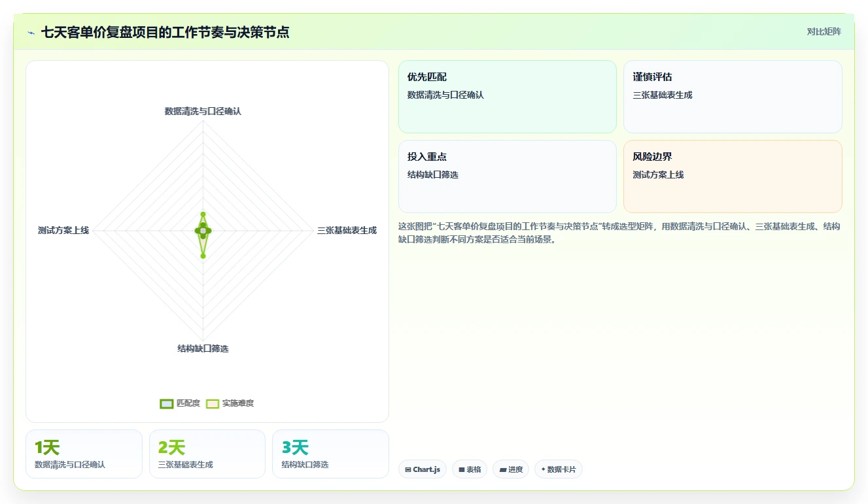Select the 3天 结构缺口筛选 stat card

(330, 454)
